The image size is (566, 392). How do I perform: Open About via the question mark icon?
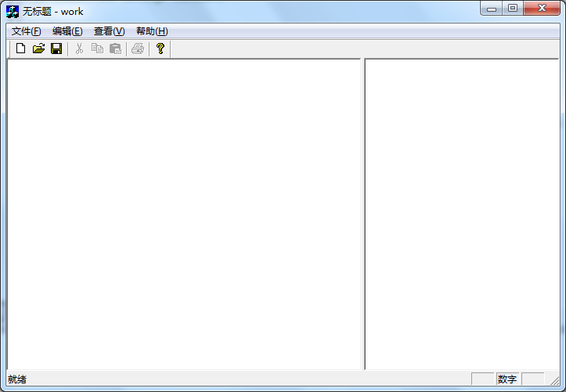(160, 49)
